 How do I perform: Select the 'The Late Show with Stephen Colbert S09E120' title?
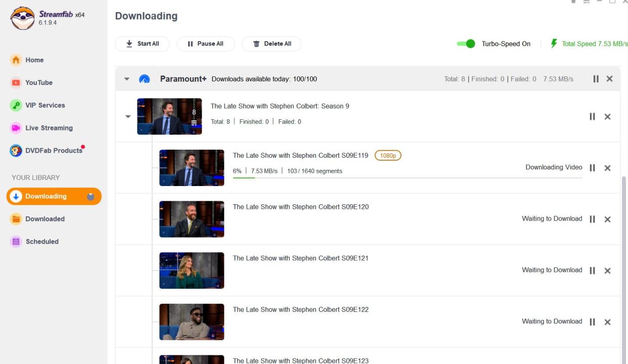pos(301,207)
